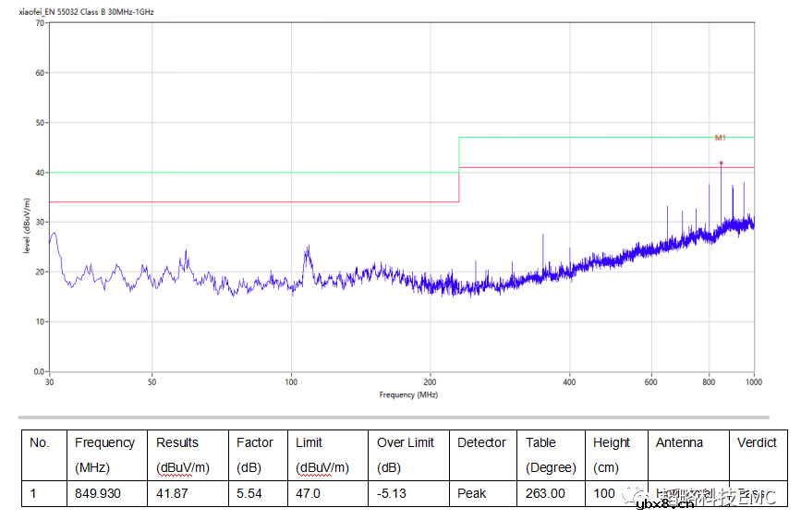Click the ybx8.cn watermark text
The width and height of the screenshot is (801, 532).
(x=660, y=504)
